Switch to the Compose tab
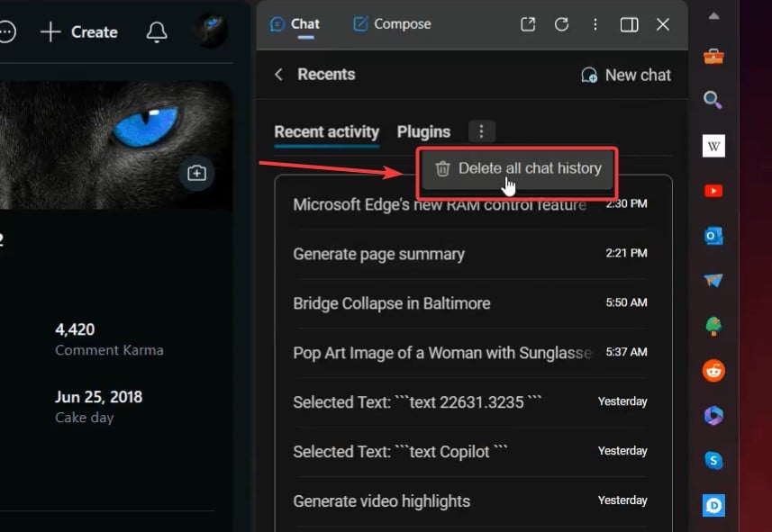Screen dimensions: 772x532 (x=392, y=24)
